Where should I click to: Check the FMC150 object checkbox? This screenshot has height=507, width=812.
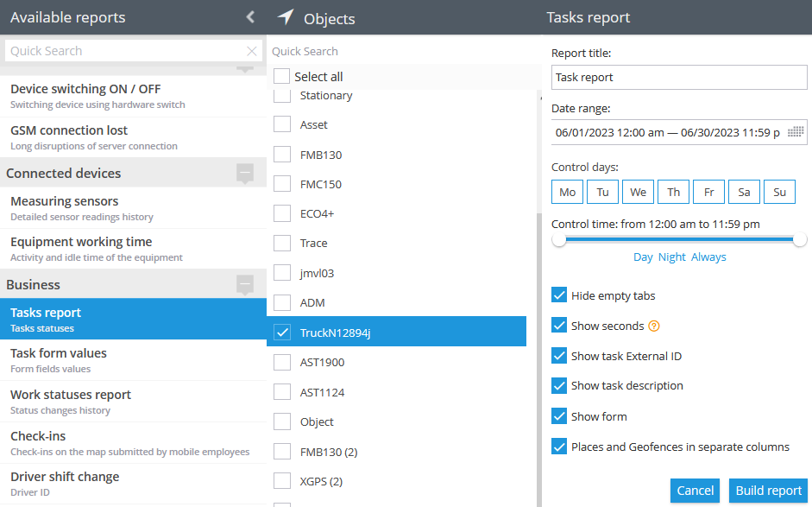click(281, 184)
